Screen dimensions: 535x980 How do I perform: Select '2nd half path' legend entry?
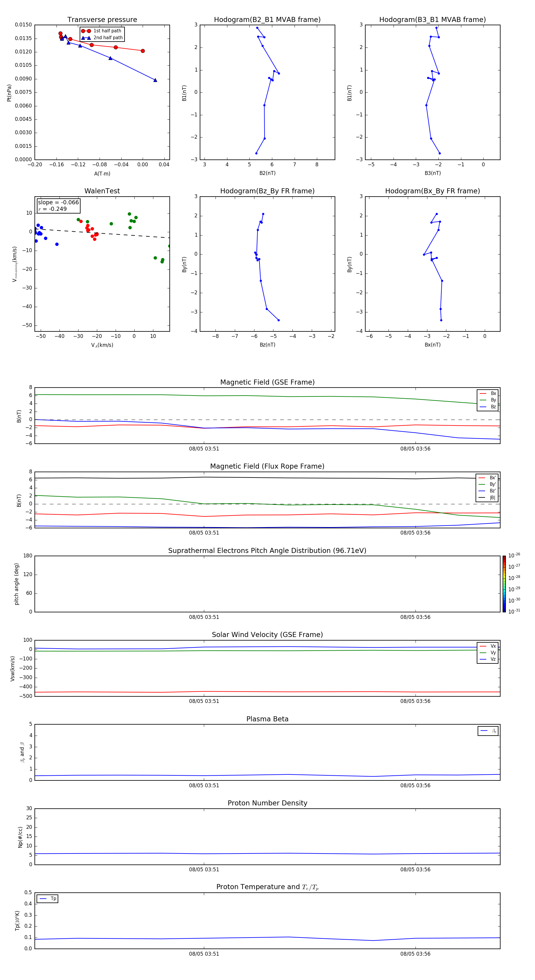102,38
